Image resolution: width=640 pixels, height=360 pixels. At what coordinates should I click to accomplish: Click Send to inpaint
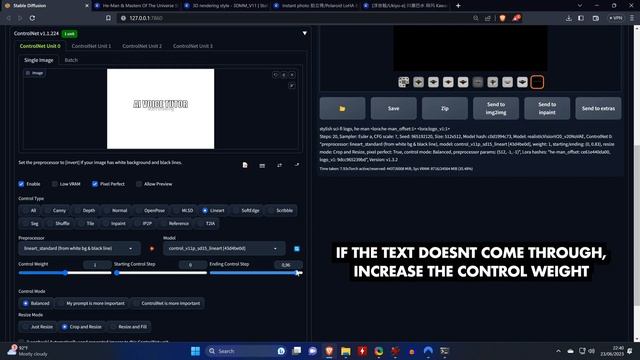[x=547, y=109]
